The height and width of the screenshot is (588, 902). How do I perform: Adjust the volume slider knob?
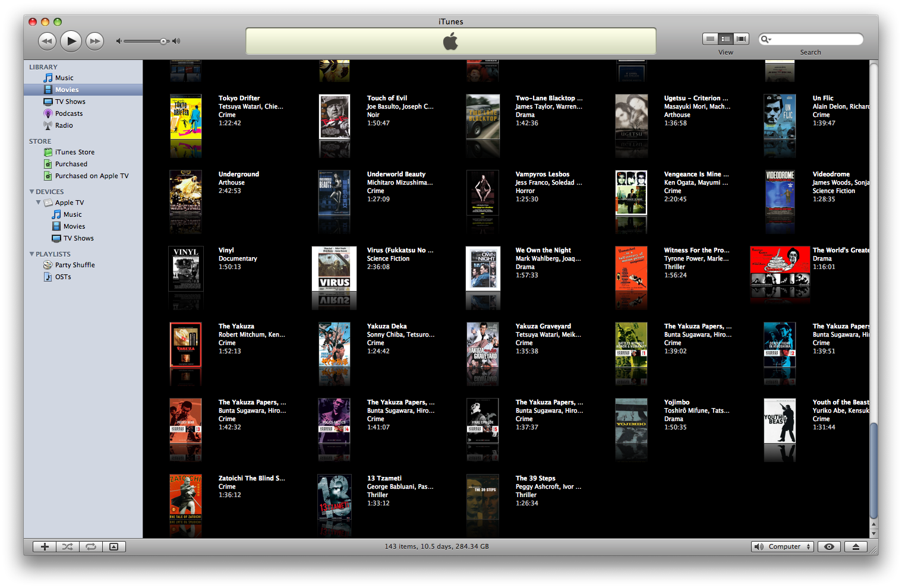[163, 41]
